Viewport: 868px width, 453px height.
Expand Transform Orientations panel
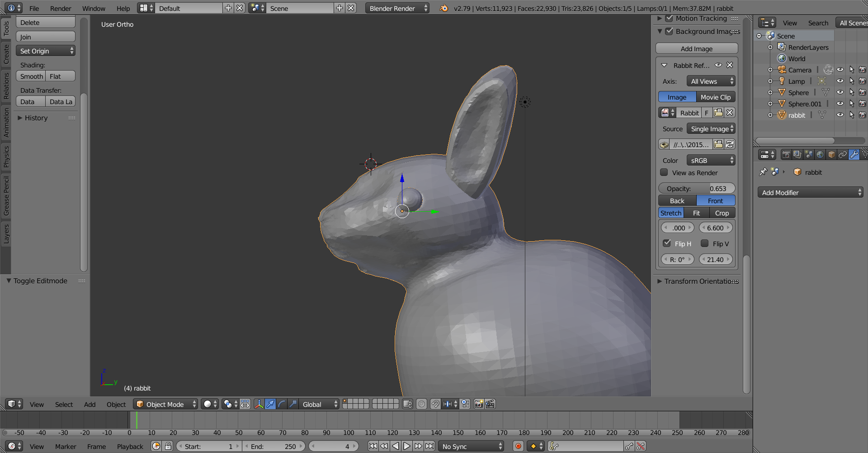[x=660, y=281]
